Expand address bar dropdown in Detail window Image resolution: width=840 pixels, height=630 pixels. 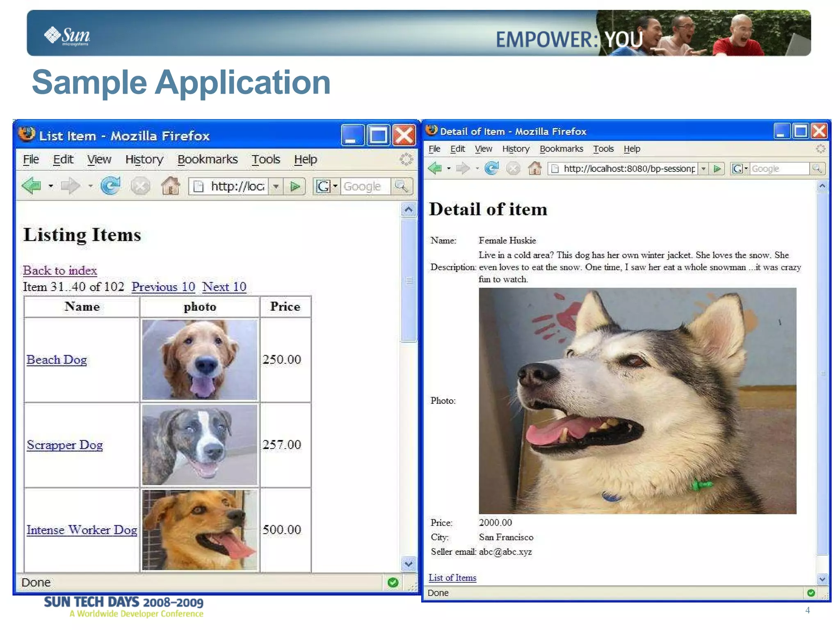[x=703, y=169]
